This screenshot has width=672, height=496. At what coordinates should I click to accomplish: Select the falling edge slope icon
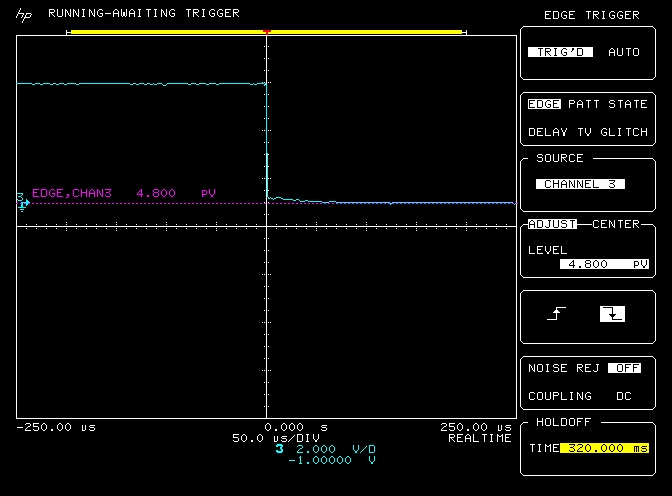612,314
